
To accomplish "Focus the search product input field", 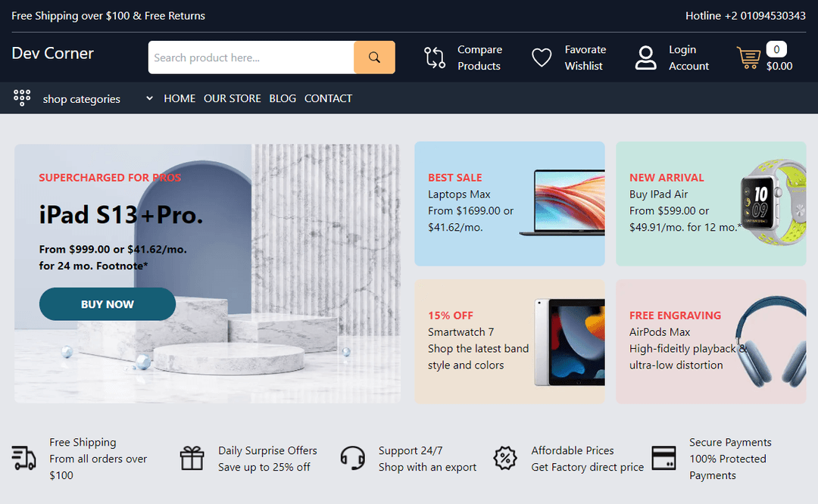I will pyautogui.click(x=251, y=58).
